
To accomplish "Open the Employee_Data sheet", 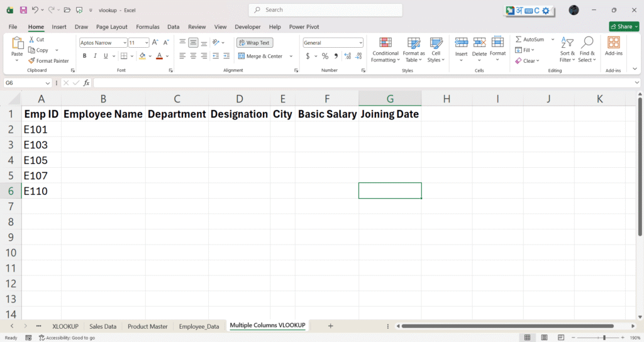I will [199, 326].
